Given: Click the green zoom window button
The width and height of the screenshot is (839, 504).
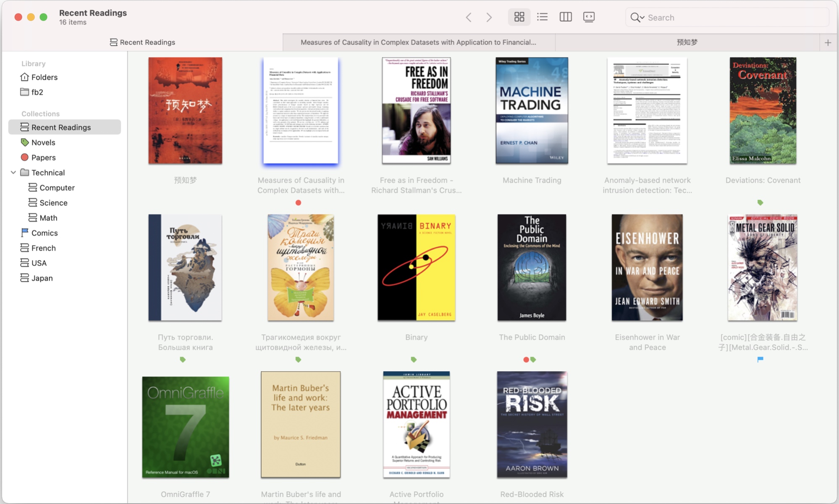Looking at the screenshot, I should coord(43,17).
